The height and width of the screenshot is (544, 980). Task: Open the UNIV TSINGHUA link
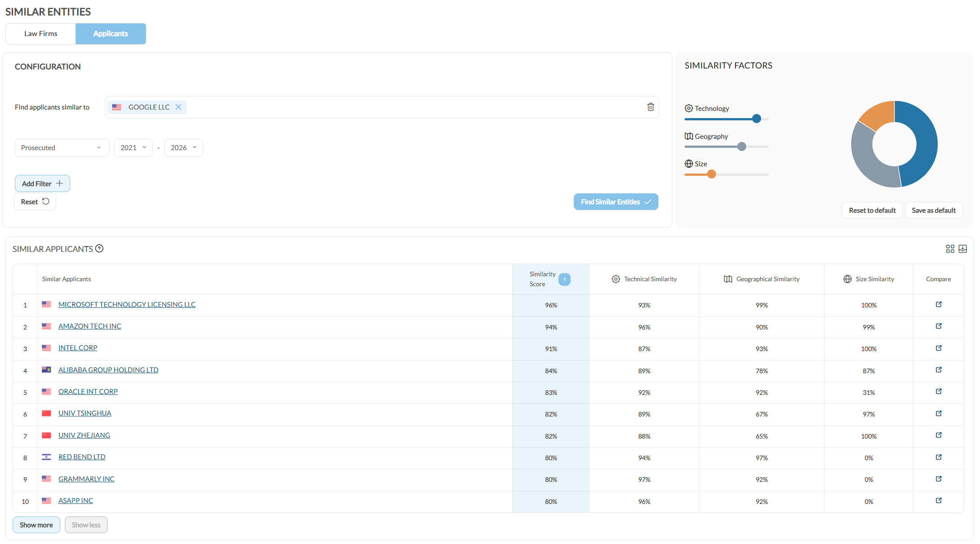85,413
